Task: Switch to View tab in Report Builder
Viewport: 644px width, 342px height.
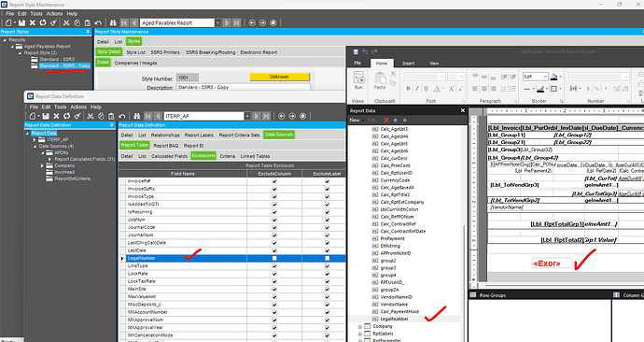Action: [434, 64]
